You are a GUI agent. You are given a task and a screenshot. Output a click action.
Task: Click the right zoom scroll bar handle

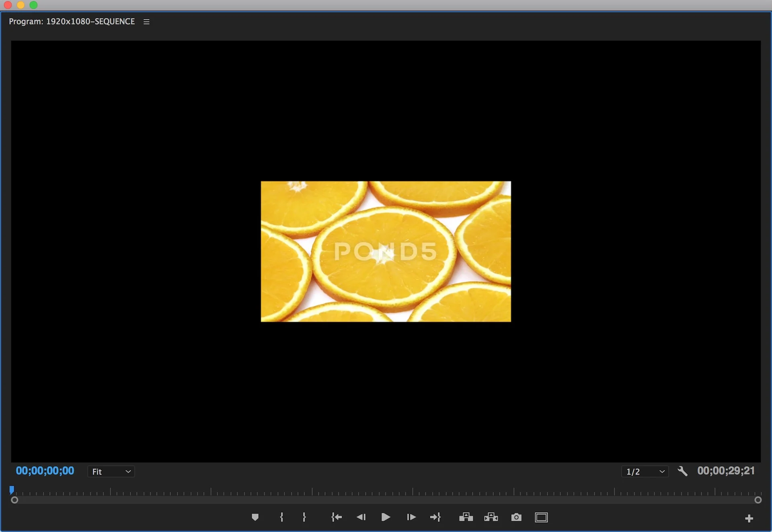[x=758, y=500]
